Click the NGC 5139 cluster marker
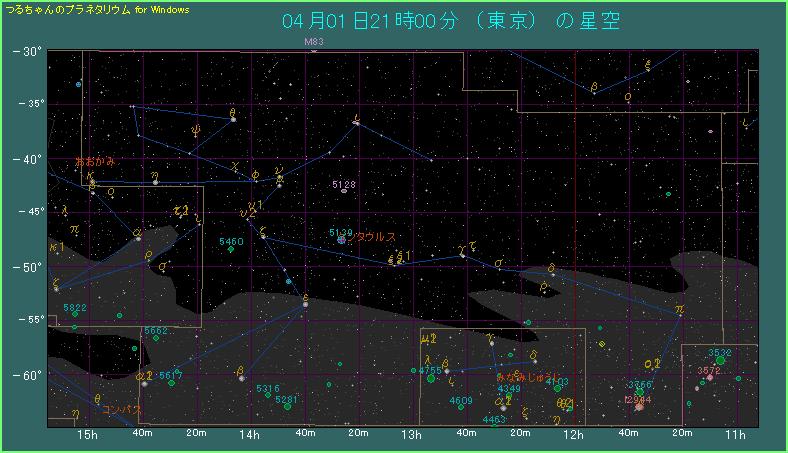 342,240
